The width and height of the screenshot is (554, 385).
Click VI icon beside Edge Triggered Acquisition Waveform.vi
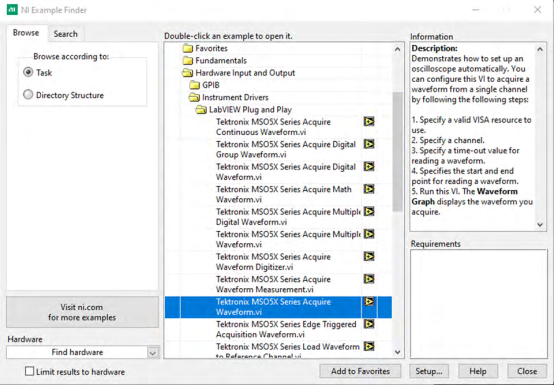369,324
